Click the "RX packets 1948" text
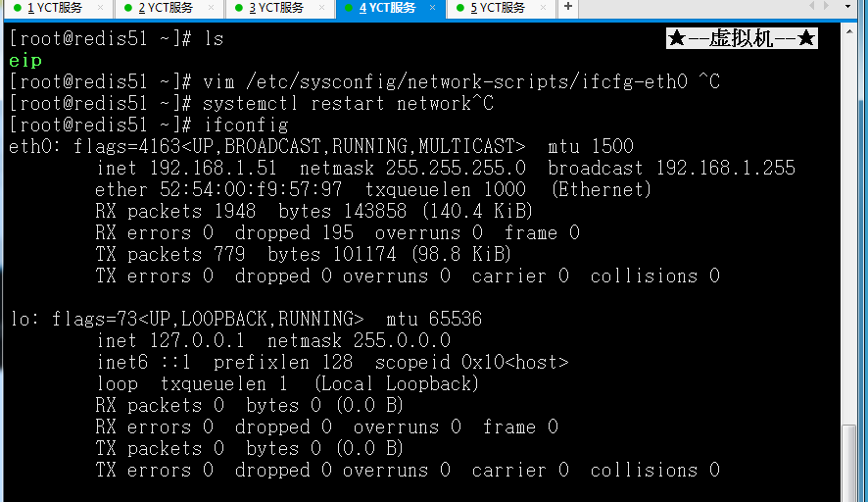The width and height of the screenshot is (868, 502). [x=175, y=212]
